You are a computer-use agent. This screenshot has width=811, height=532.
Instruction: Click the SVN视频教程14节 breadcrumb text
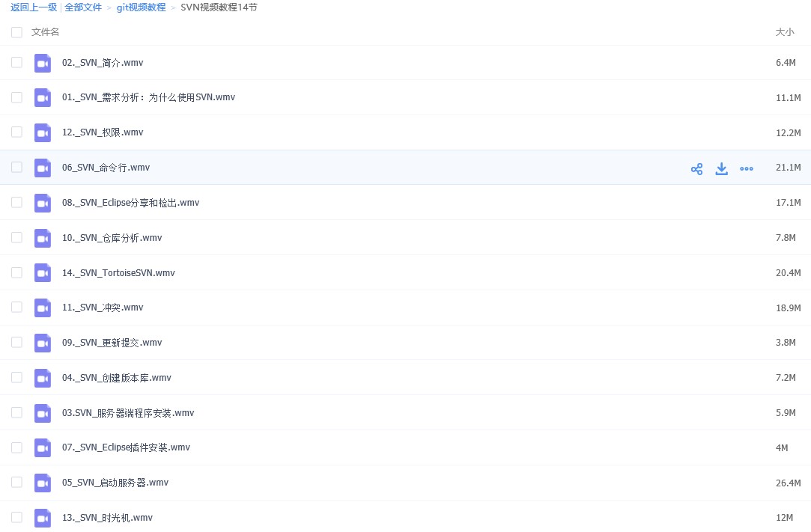point(219,7)
